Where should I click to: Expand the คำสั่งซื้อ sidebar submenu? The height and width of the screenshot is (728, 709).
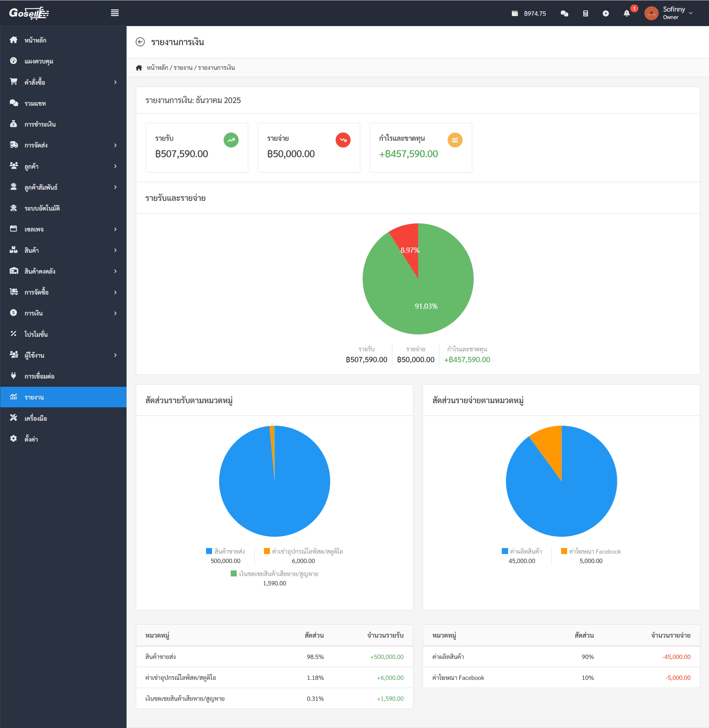coord(63,82)
